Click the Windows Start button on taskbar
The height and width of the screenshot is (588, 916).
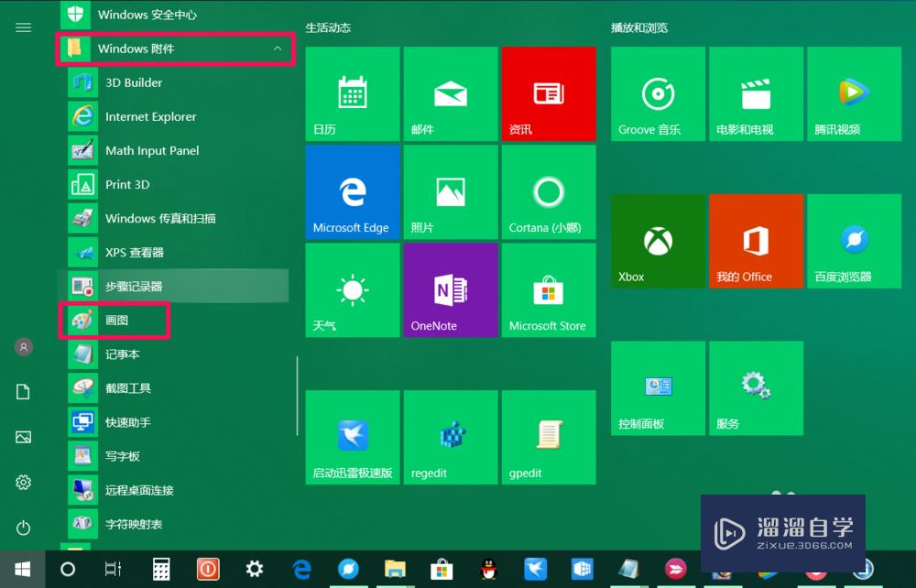point(22,569)
